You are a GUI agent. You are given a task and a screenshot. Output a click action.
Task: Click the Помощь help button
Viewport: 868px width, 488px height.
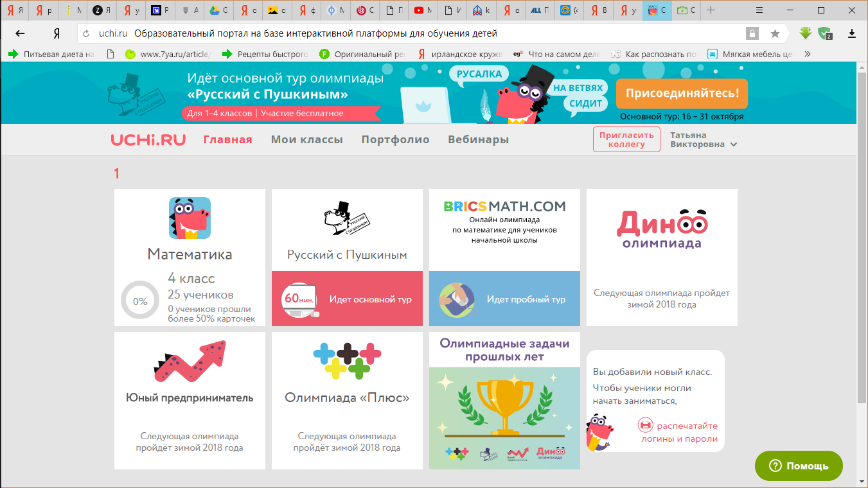pyautogui.click(x=799, y=466)
